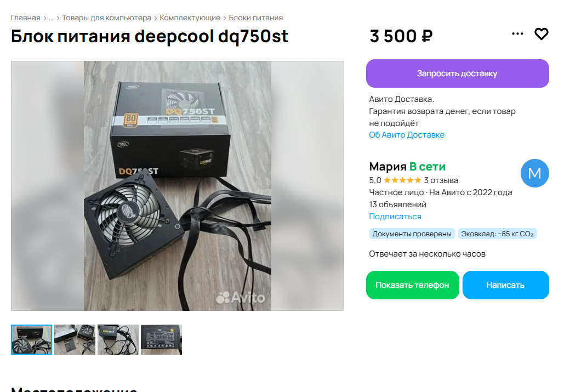This screenshot has width=570, height=392.
Task: Navigate to Комплектующие category breadcrumb
Action: pyautogui.click(x=190, y=18)
